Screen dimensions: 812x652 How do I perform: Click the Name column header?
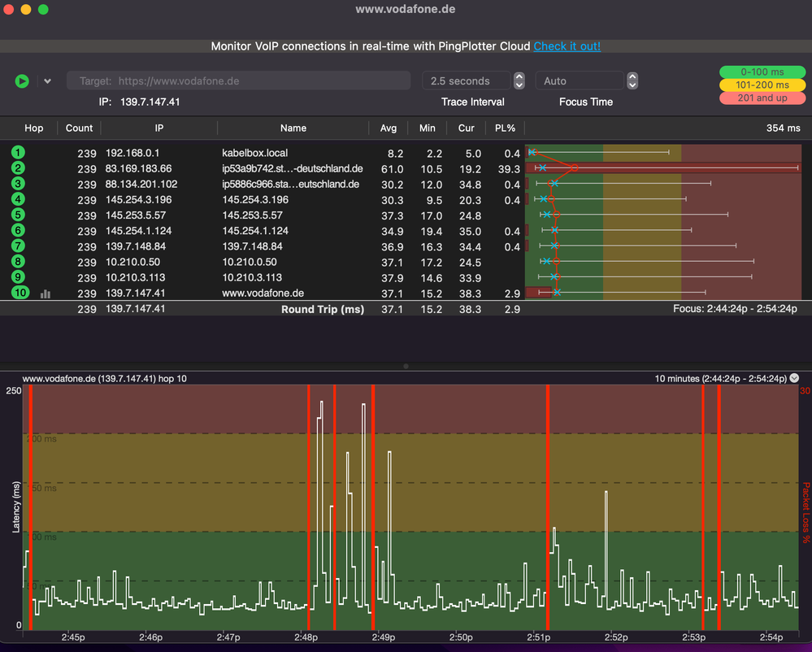click(293, 128)
